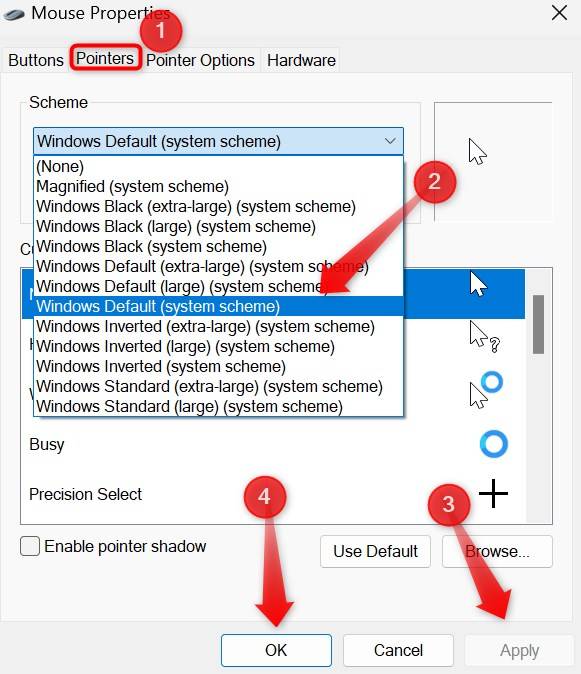The height and width of the screenshot is (674, 581).
Task: Choose the (None) scheme option
Action: click(60, 166)
